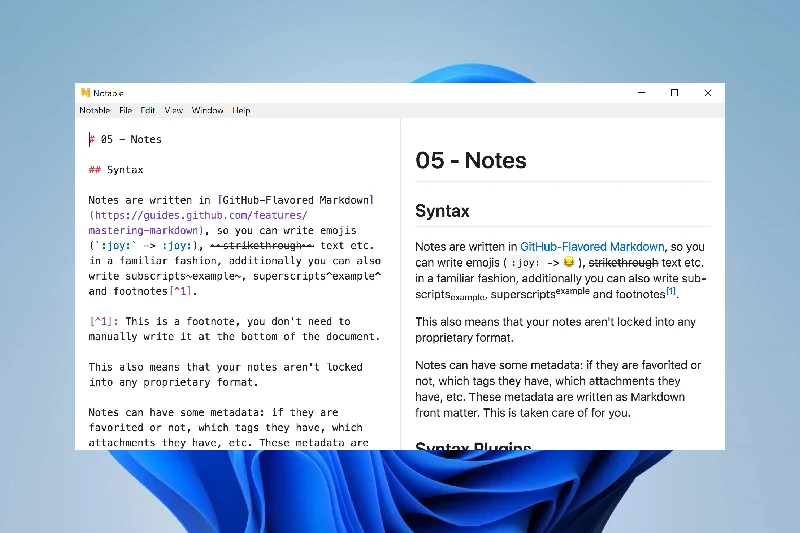Screen dimensions: 800x533
Task: Maximize the Notable window
Action: 674,92
